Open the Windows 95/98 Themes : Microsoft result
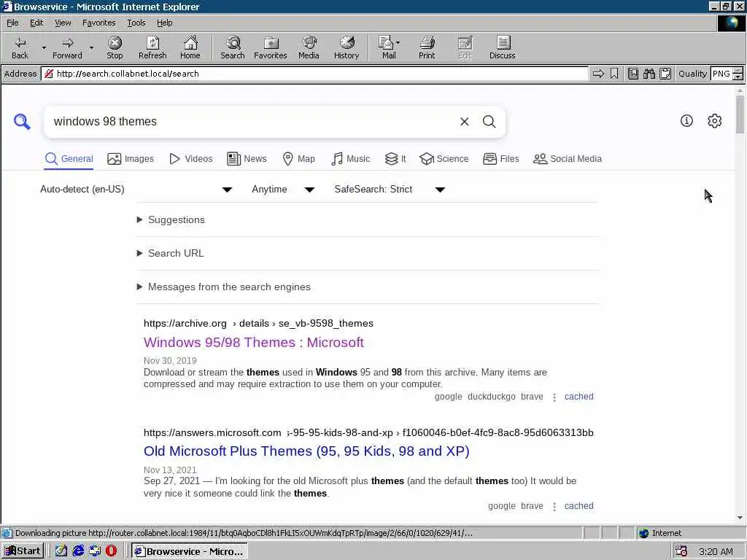This screenshot has height=560, width=747. pyautogui.click(x=254, y=343)
